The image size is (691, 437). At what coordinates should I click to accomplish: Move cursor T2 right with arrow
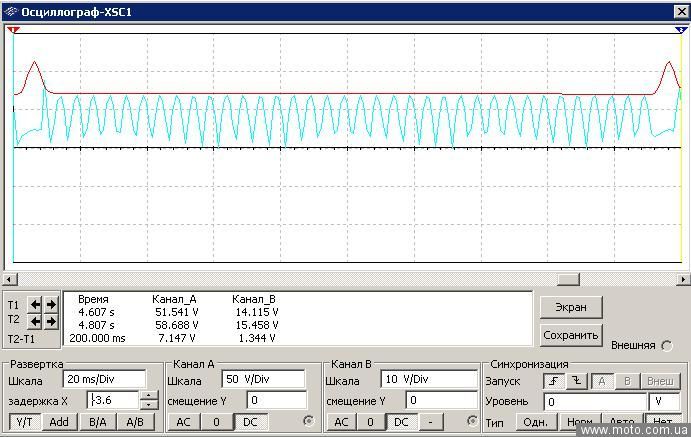pyautogui.click(x=51, y=322)
